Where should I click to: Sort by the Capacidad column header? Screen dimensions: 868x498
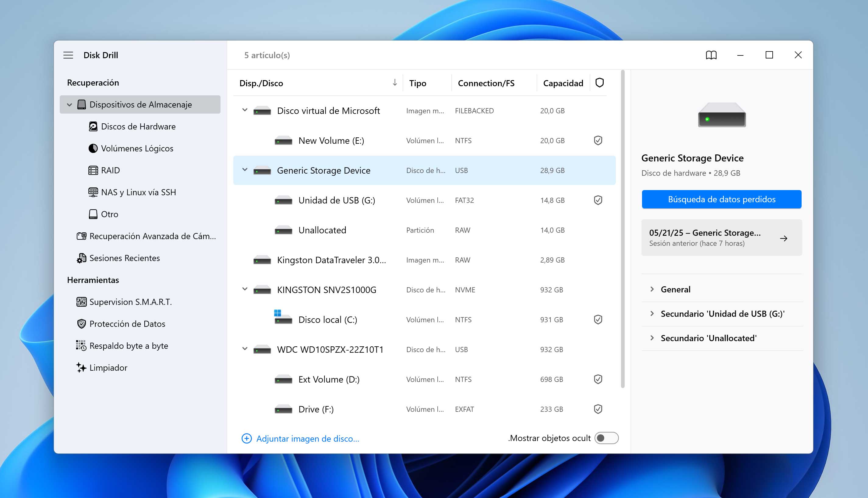(x=563, y=83)
